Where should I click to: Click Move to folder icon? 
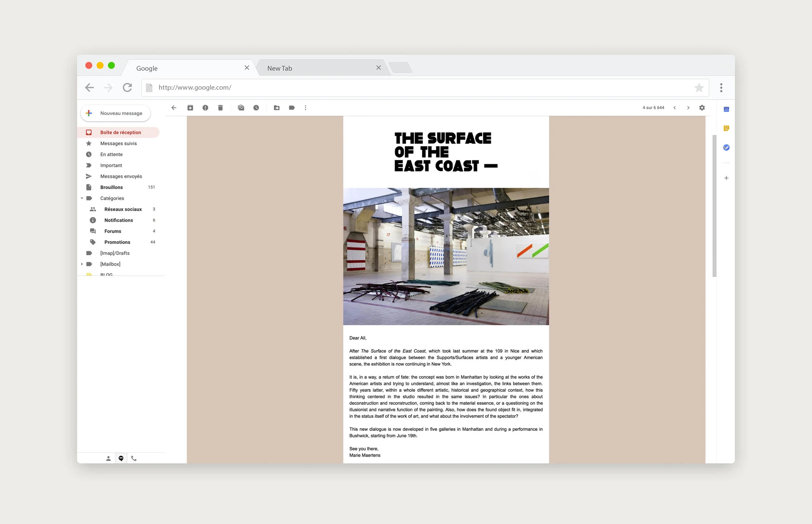click(x=277, y=108)
